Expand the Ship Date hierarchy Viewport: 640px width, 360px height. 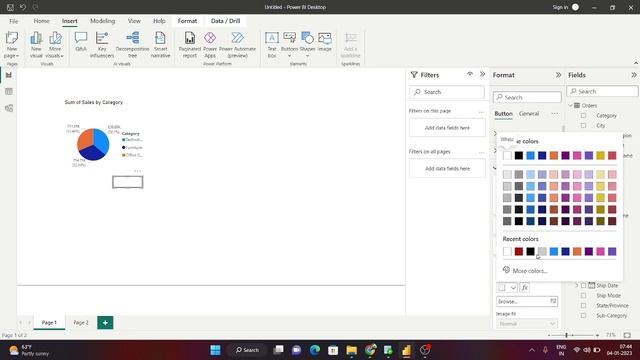[577, 285]
